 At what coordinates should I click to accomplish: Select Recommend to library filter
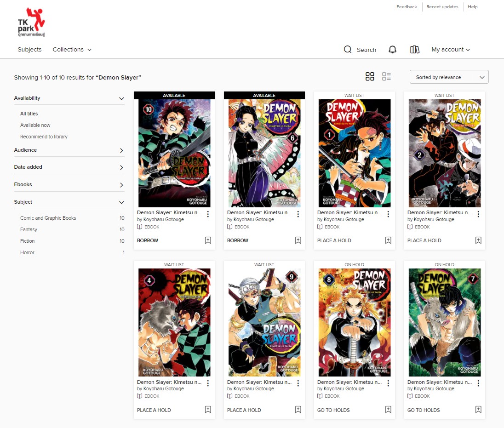[44, 137]
